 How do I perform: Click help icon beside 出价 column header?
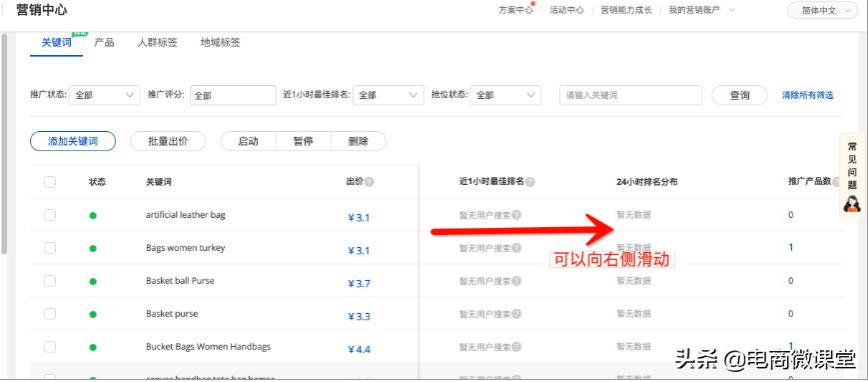[370, 182]
